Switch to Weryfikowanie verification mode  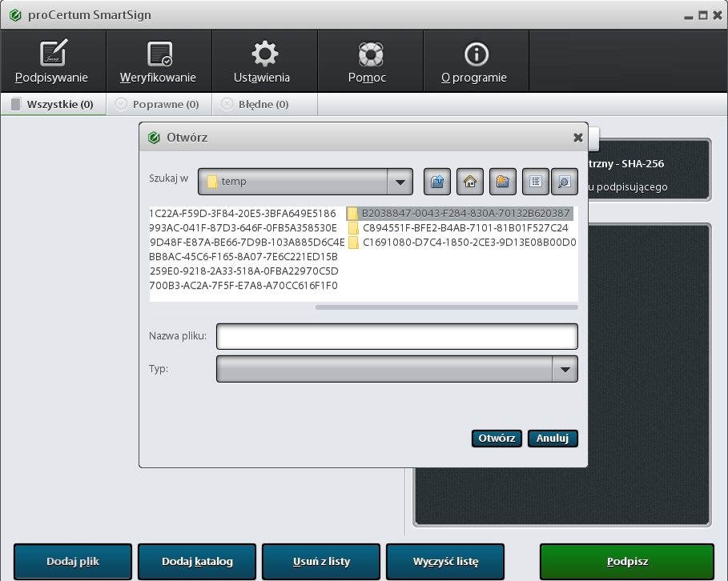[159, 62]
